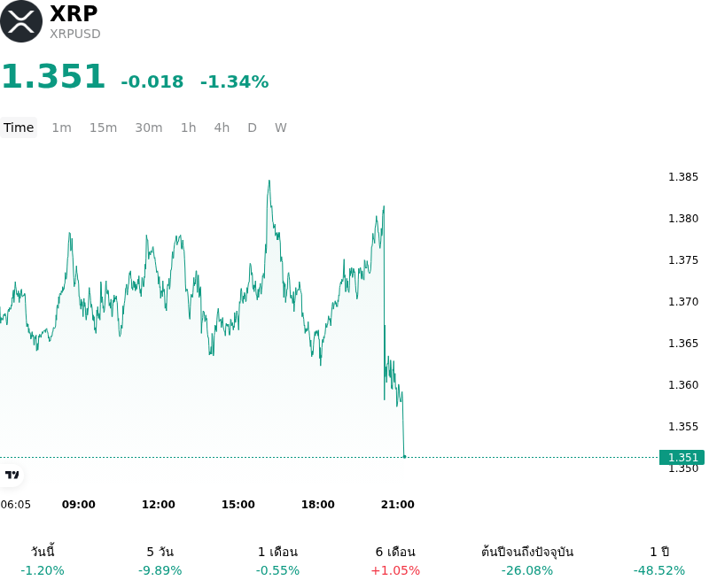The height and width of the screenshot is (588, 709).
Task: Select the 1 ปี -48.52% range
Action: [x=659, y=561]
